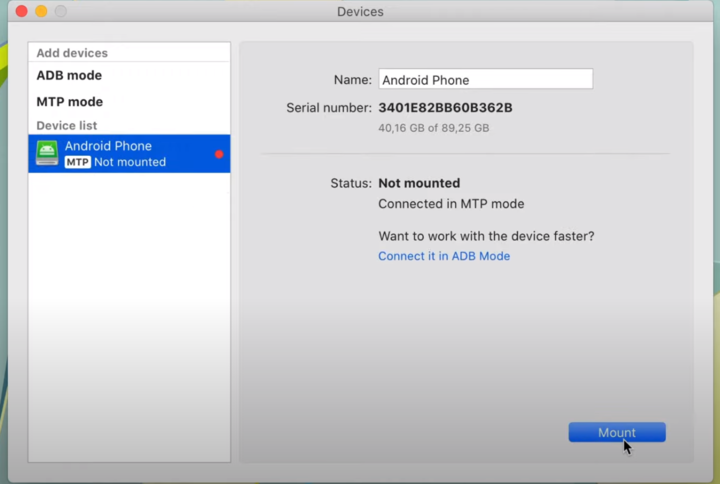The height and width of the screenshot is (484, 720).
Task: Click the Devices window title
Action: point(360,11)
